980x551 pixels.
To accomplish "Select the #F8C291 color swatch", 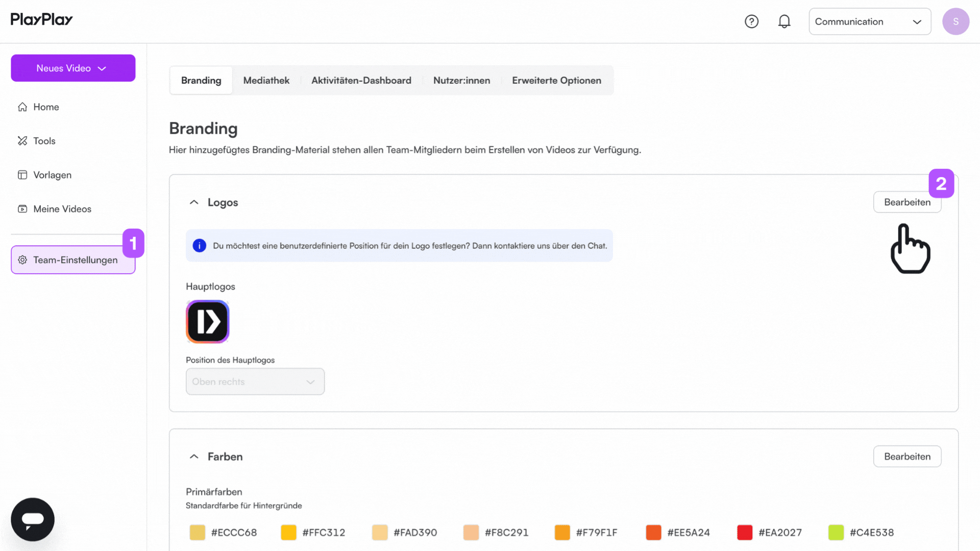I will click(471, 533).
